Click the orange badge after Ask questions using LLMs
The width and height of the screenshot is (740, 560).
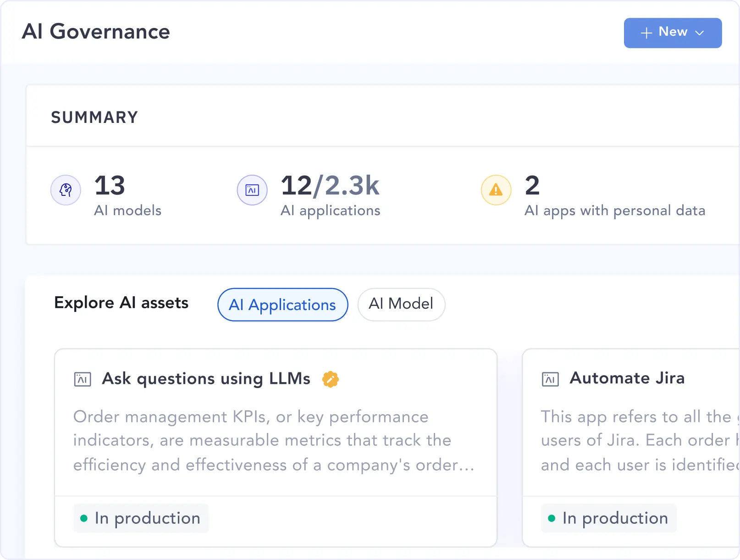(x=330, y=379)
